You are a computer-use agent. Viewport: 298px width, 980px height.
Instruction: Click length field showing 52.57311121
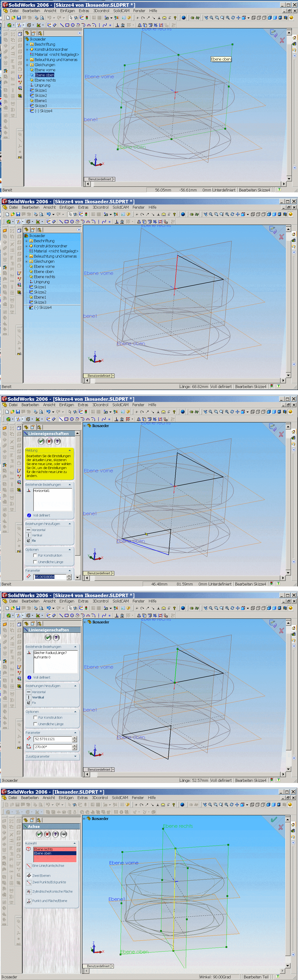pyautogui.click(x=52, y=739)
